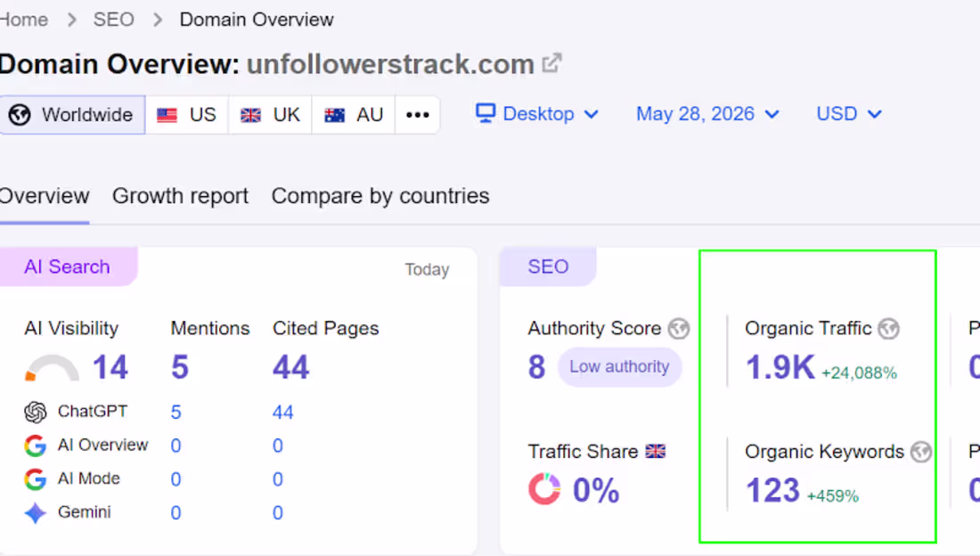Click the globe icon in Worldwide button
The width and height of the screenshot is (980, 556).
(20, 115)
